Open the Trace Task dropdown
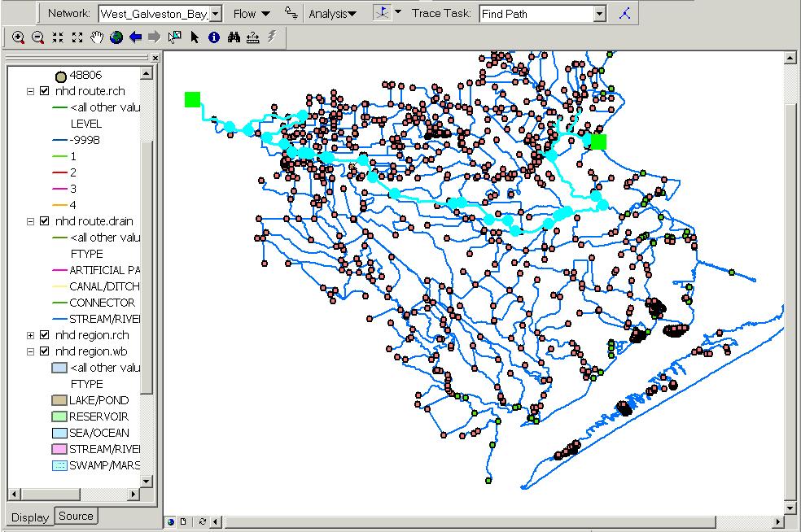 tap(599, 14)
